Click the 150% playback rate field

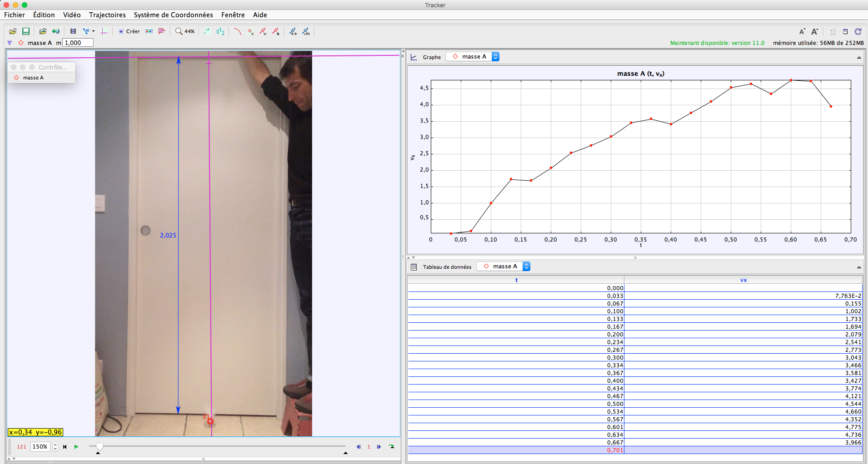pos(40,447)
